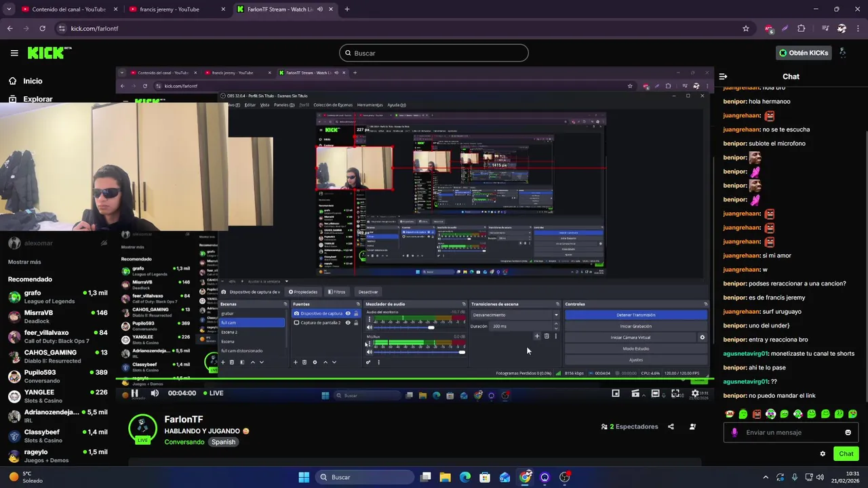868x488 pixels.
Task: Toggle fullscreen in the stream player
Action: 675,393
